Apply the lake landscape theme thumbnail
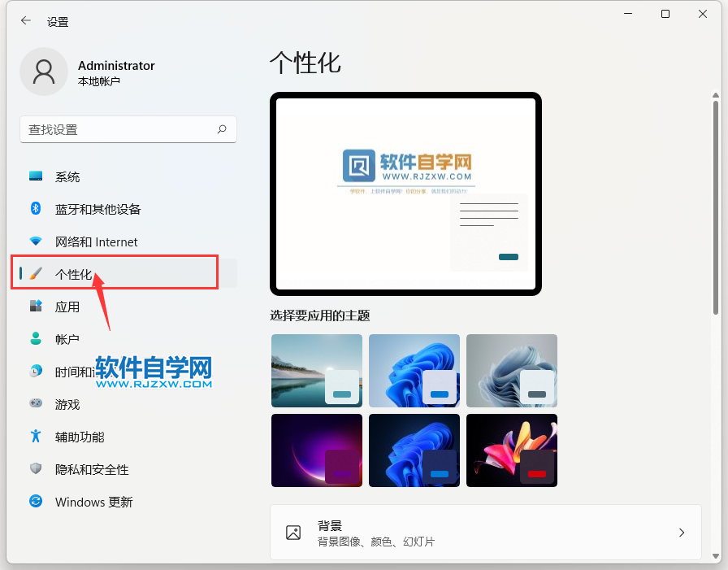This screenshot has width=728, height=570. (x=317, y=371)
